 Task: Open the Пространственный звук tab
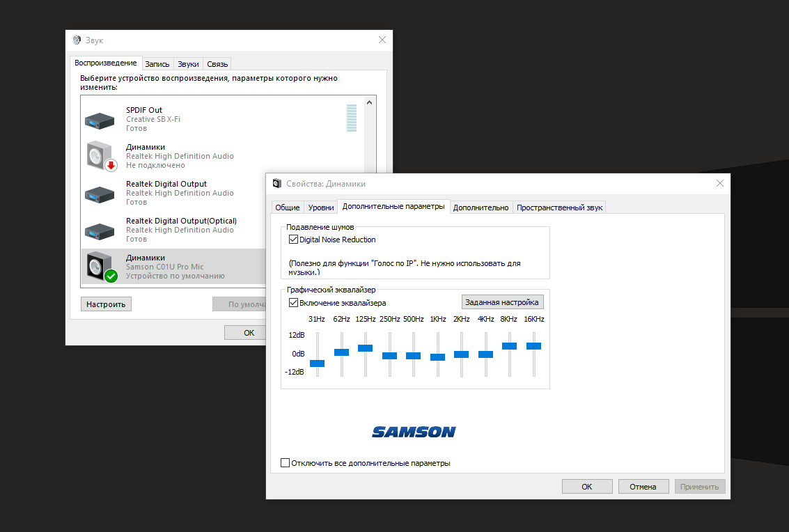click(559, 208)
